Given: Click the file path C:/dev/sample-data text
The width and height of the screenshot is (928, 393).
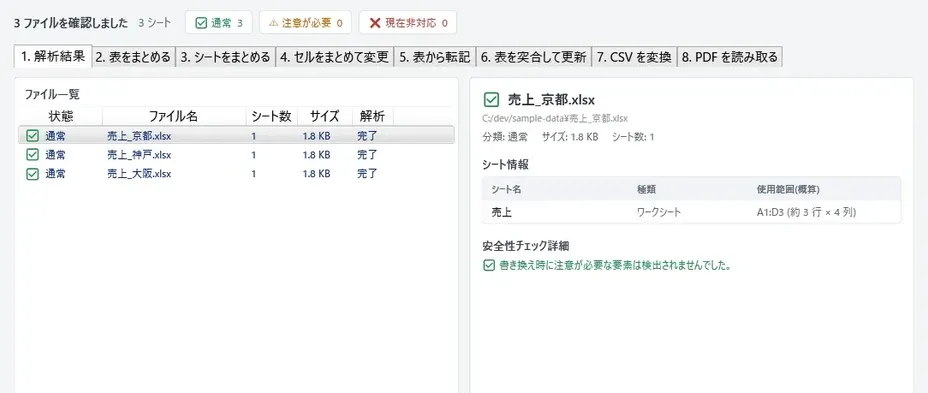Looking at the screenshot, I should tap(555, 118).
